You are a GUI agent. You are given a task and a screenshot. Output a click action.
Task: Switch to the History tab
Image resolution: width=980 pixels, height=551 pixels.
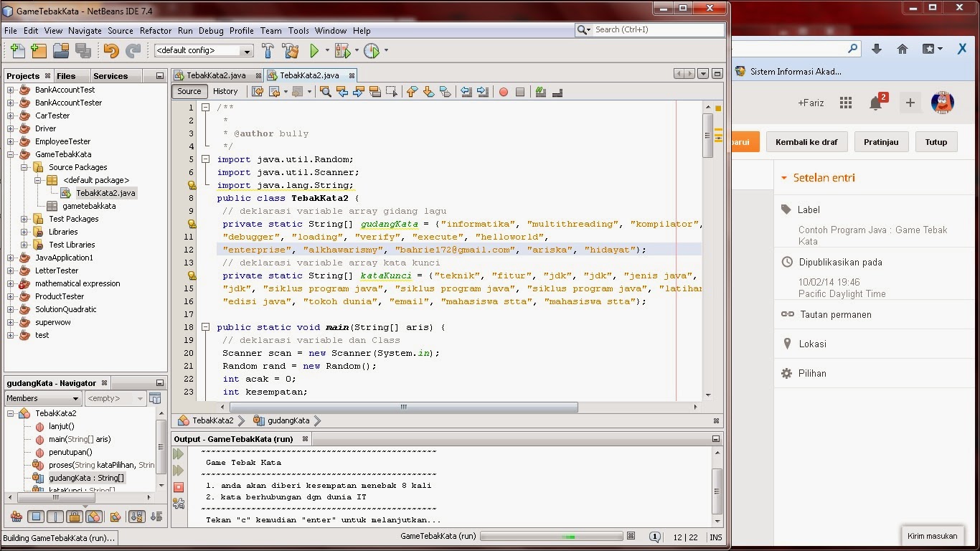225,91
